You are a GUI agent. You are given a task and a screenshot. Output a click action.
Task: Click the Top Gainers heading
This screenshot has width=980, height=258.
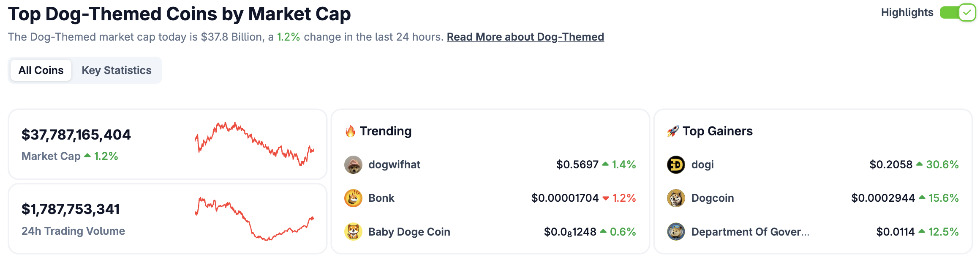click(718, 131)
